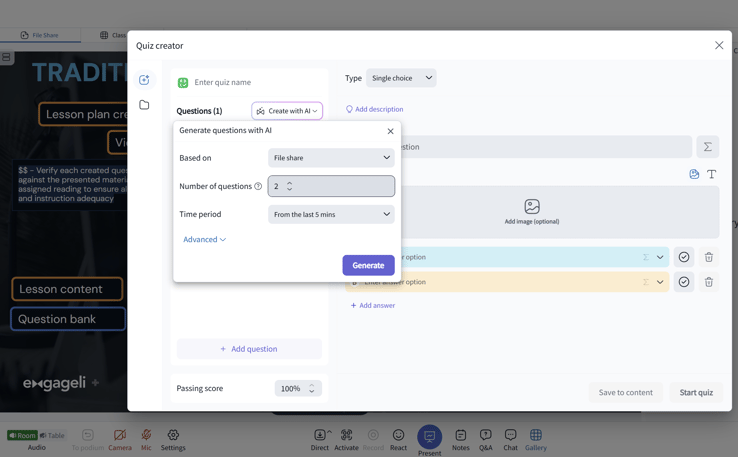Add an optional image to the question
This screenshot has height=457, width=738.
(532, 212)
